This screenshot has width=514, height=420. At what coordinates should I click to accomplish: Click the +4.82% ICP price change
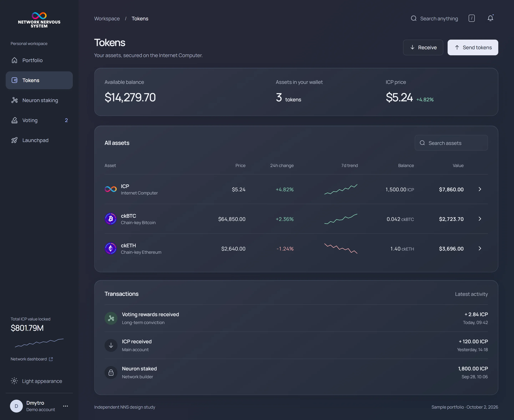pos(425,99)
